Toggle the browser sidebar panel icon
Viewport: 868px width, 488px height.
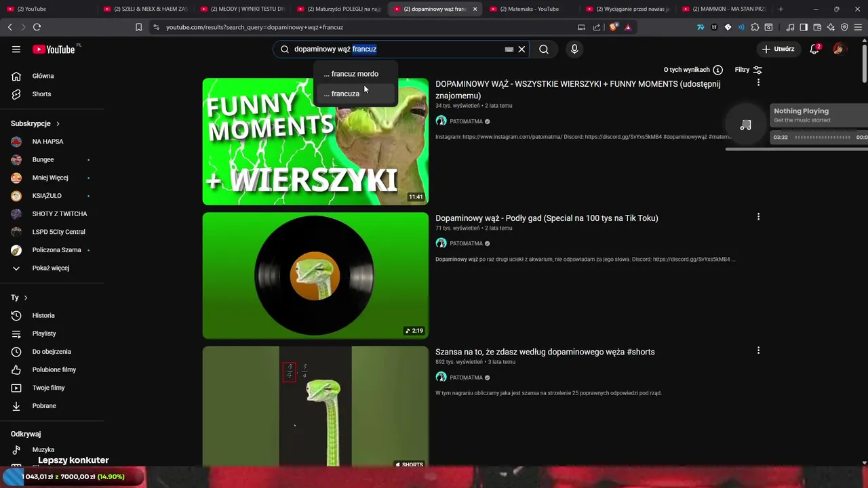pyautogui.click(x=804, y=27)
